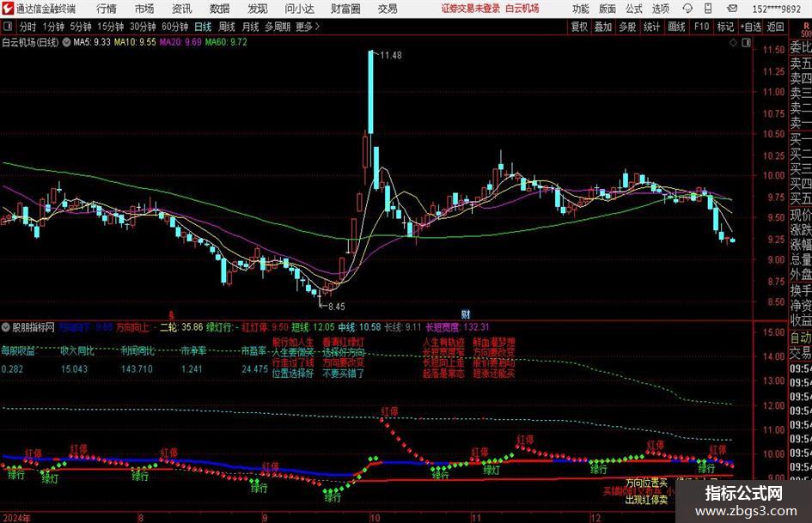812x523 pixels.
Task: Switch to 30分钟 period tab
Action: 143,27
